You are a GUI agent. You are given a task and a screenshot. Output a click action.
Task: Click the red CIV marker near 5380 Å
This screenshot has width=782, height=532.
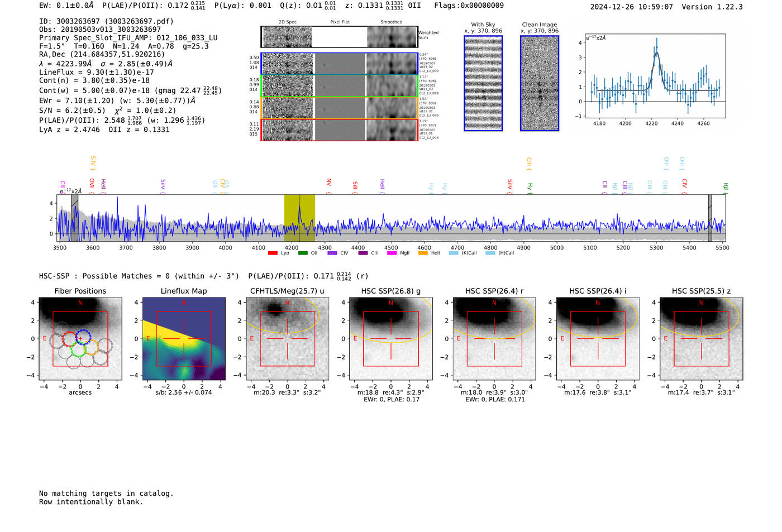[x=684, y=186]
